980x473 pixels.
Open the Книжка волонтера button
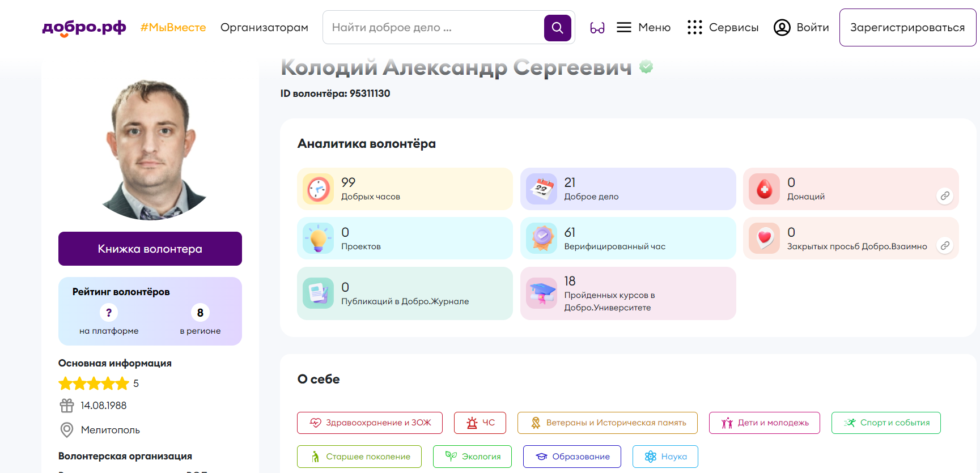150,249
